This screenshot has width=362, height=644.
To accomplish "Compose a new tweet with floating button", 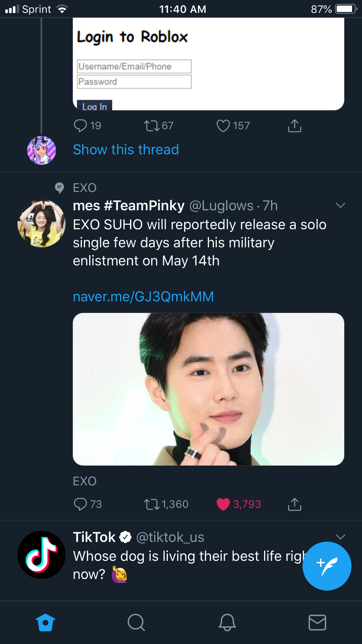I will [327, 566].
